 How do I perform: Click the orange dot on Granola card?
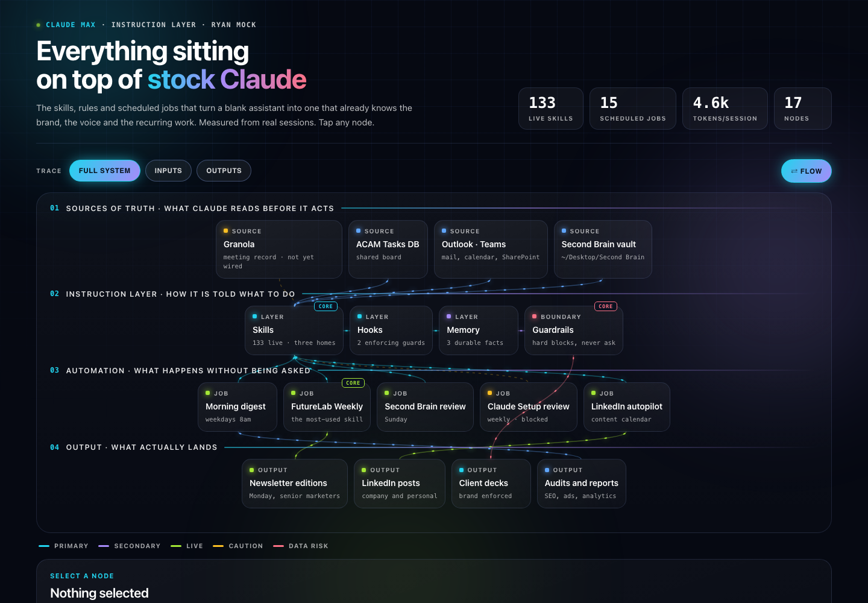pos(225,231)
